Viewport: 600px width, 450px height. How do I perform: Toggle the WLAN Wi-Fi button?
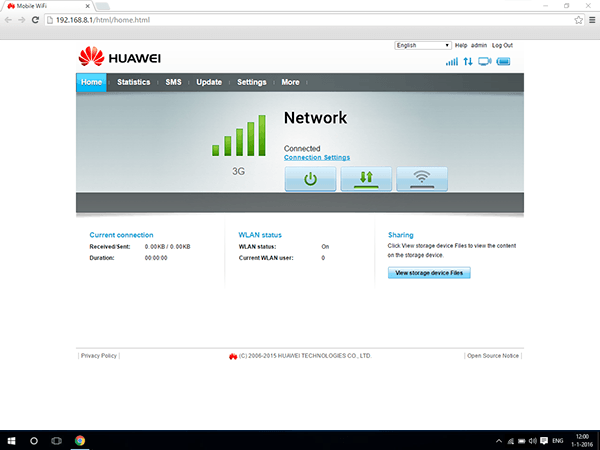pyautogui.click(x=422, y=179)
